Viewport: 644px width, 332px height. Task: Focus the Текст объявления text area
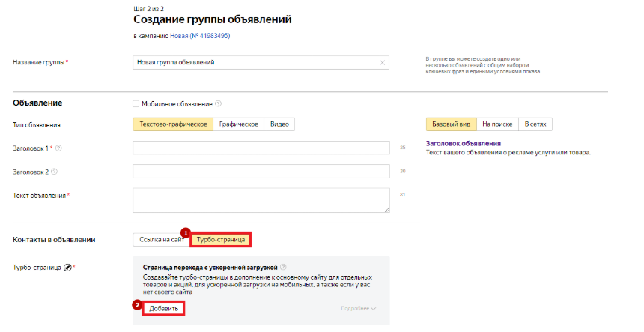coord(261,200)
